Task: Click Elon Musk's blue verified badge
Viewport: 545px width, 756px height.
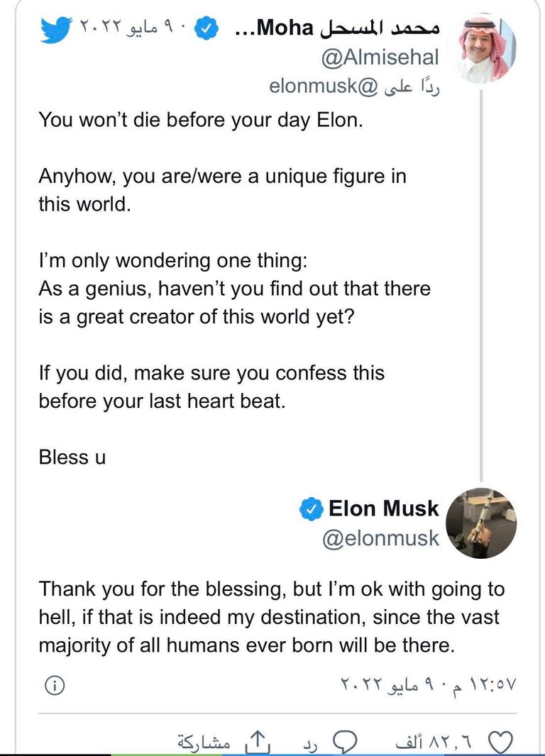Action: pyautogui.click(x=310, y=508)
